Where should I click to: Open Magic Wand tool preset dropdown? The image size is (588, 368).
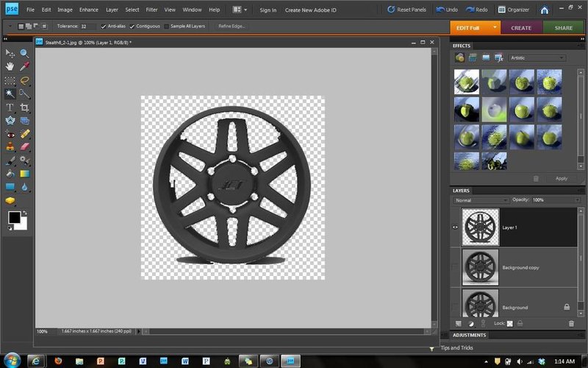tap(10, 26)
